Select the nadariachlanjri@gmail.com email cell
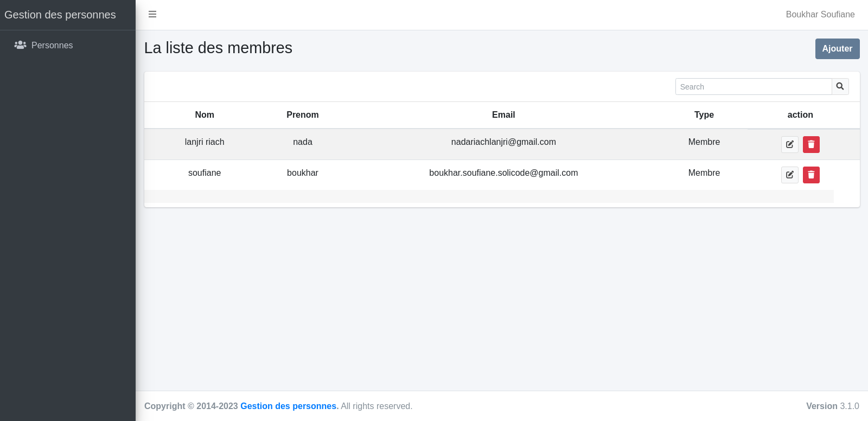This screenshot has width=868, height=421. click(x=503, y=142)
